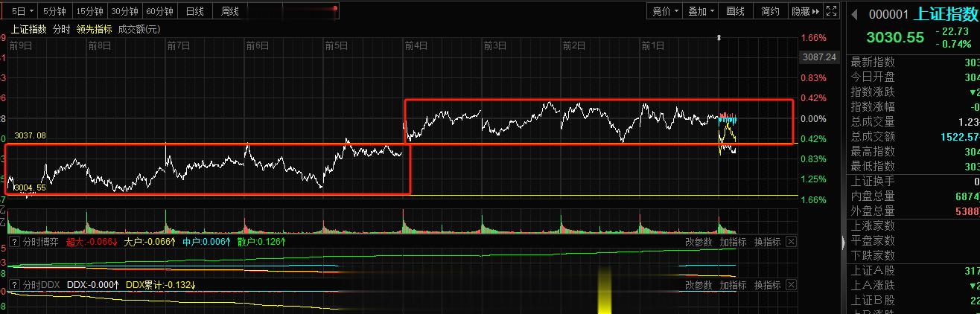Open the 叠加 overlay dropdown

tap(701, 11)
